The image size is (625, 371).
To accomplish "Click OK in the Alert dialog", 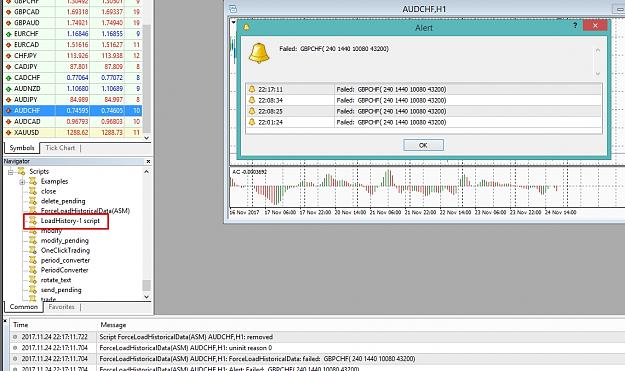I will 423,145.
